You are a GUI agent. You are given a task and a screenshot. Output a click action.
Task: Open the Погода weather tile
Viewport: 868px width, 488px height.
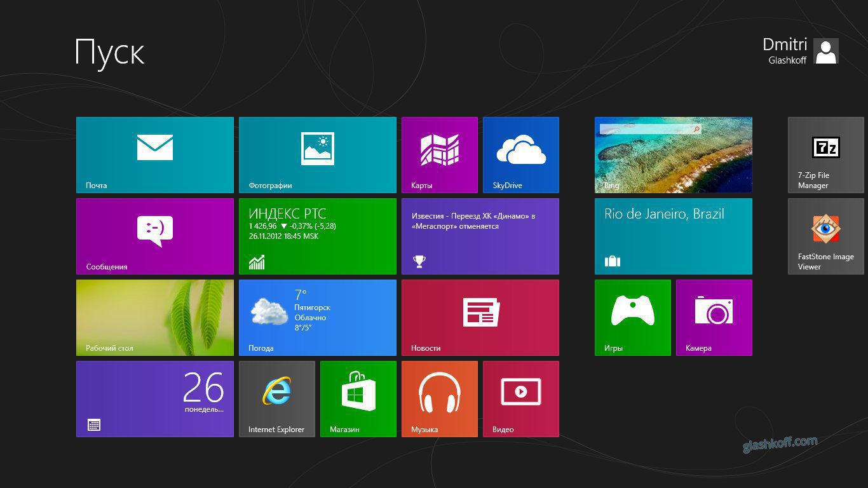point(318,318)
